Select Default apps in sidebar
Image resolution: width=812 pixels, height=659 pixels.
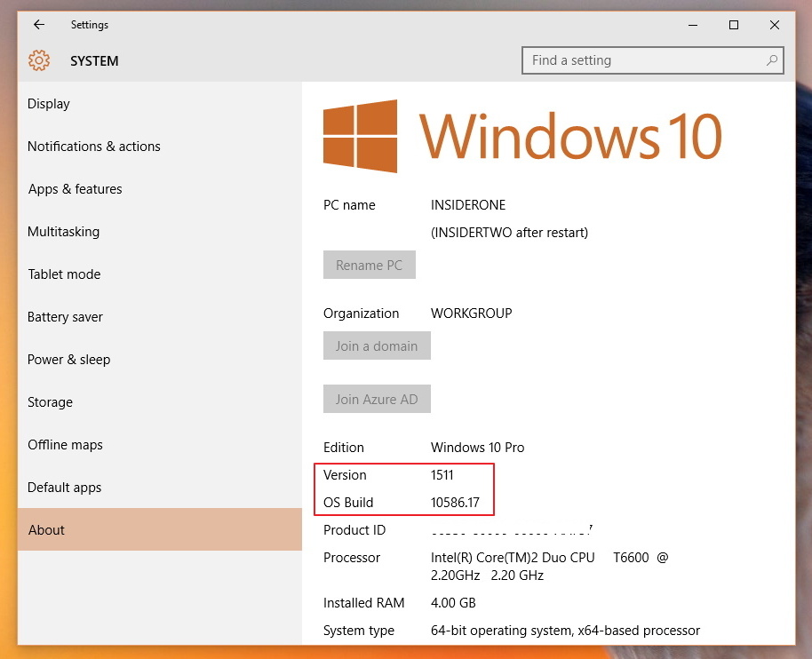(160, 487)
